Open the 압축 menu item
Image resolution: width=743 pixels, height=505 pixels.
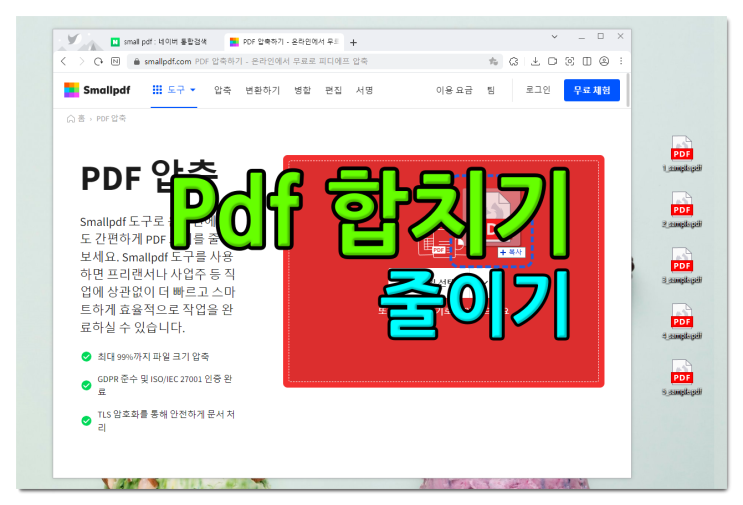click(222, 90)
